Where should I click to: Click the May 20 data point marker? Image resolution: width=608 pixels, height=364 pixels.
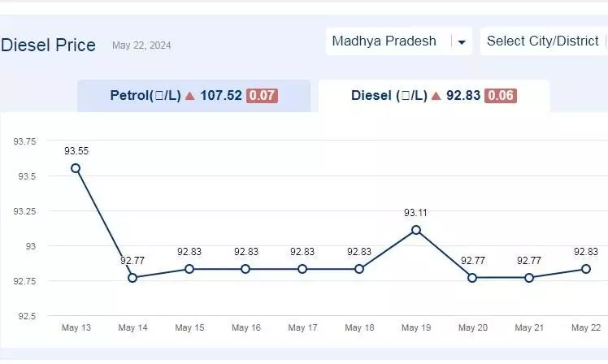point(472,278)
